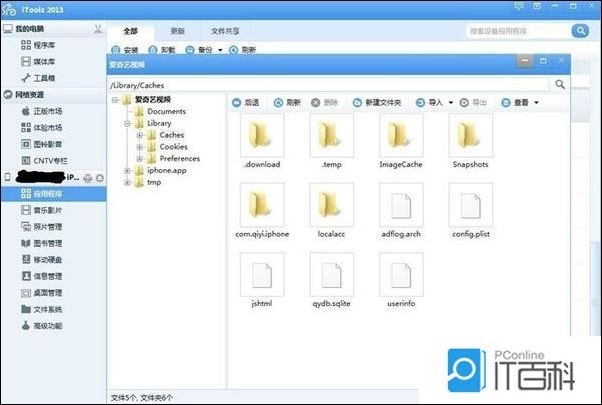602x405 pixels.
Task: Open the CNTV专栏 sidebar entry
Action: coord(44,161)
